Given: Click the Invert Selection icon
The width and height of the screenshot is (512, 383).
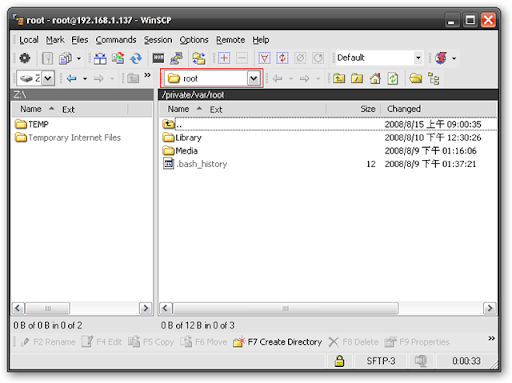Looking at the screenshot, I should (x=282, y=58).
